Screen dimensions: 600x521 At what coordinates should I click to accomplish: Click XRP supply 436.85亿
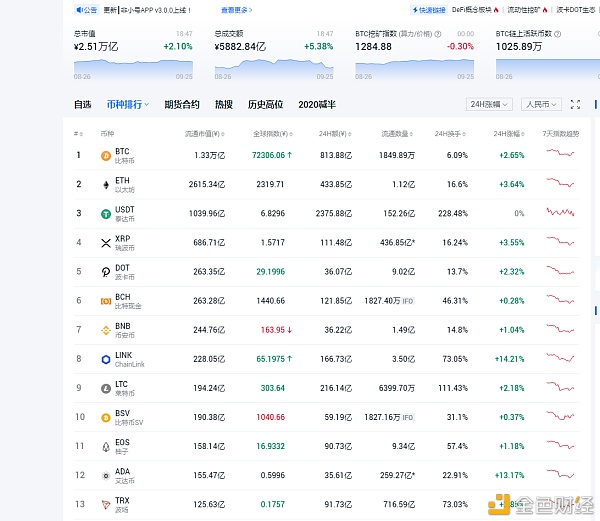398,243
